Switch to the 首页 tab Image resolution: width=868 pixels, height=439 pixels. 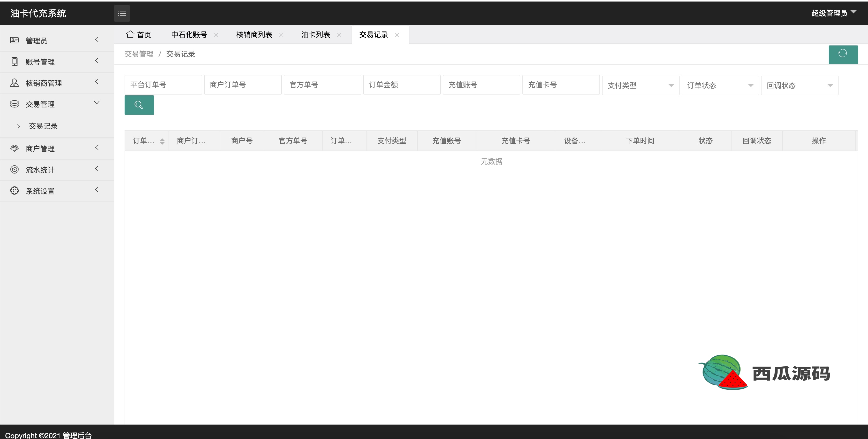tap(139, 35)
